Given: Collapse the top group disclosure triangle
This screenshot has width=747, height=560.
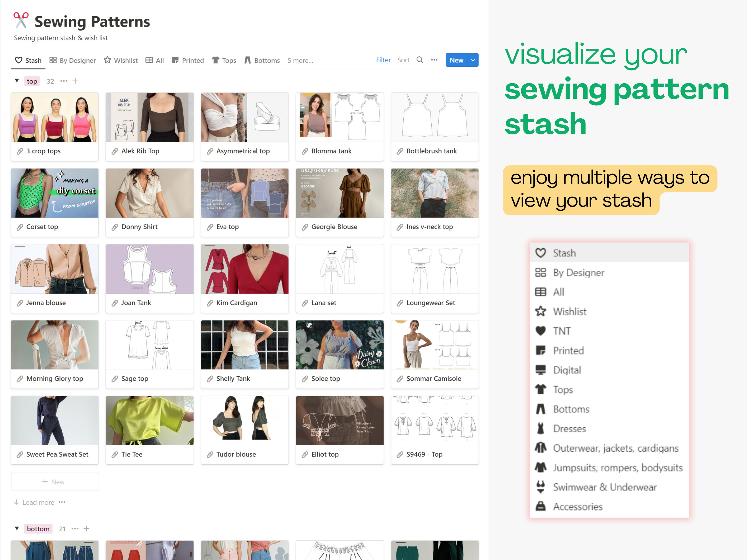Looking at the screenshot, I should [17, 81].
